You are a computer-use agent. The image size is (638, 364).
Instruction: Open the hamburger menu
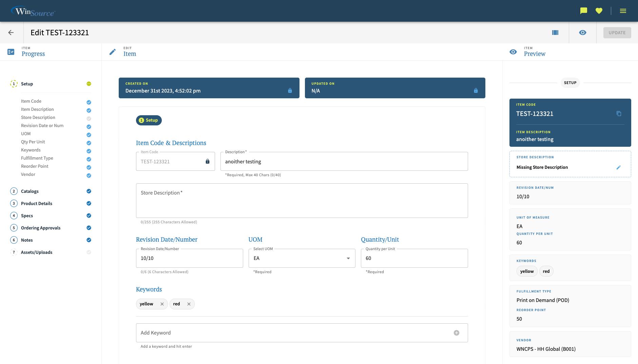623,11
